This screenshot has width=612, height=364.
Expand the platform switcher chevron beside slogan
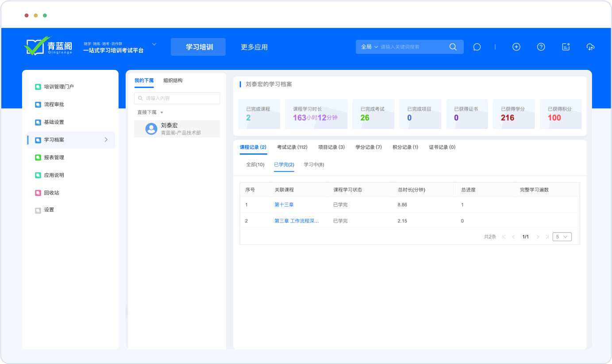154,44
